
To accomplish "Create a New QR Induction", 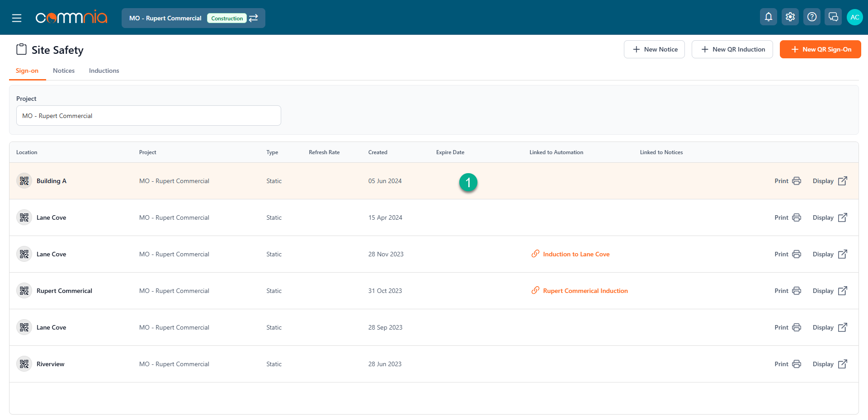I will tap(732, 49).
